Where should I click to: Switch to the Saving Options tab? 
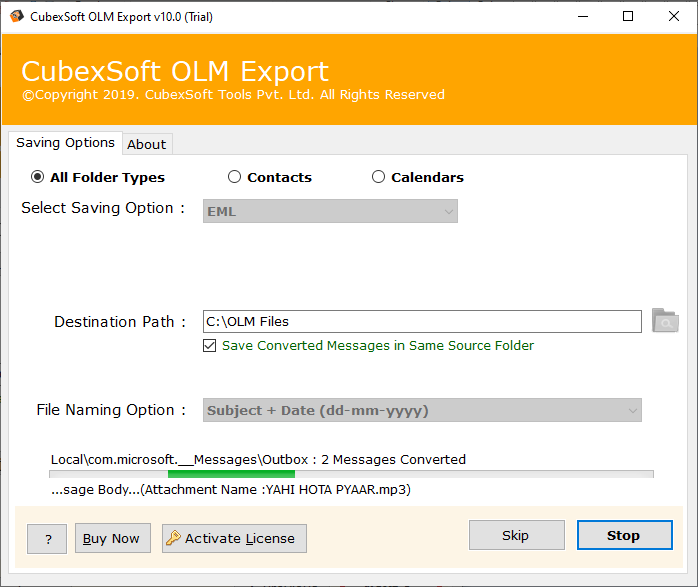(x=65, y=143)
